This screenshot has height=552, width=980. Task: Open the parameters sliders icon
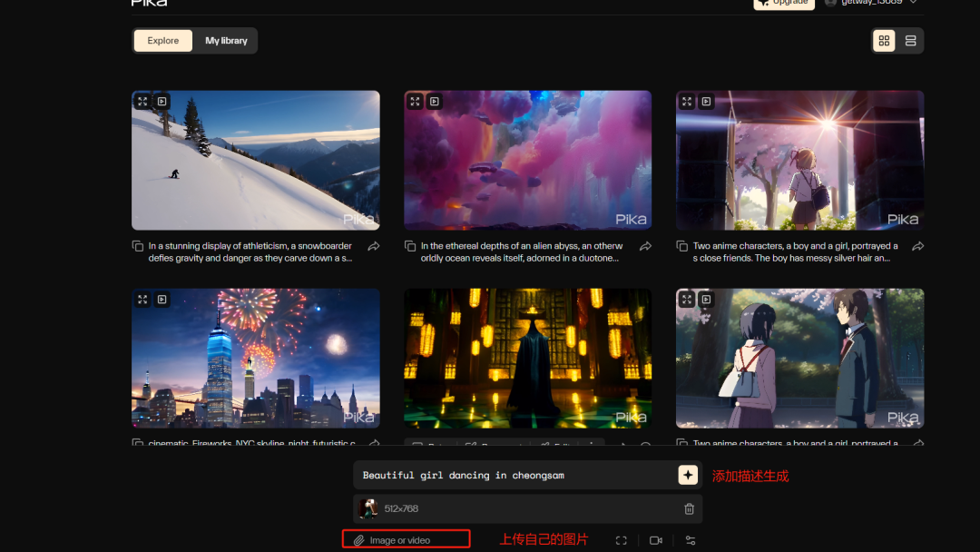[x=691, y=540]
